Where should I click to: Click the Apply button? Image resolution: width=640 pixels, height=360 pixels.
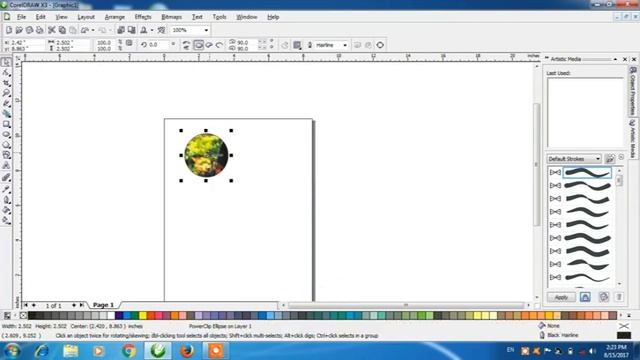point(561,297)
